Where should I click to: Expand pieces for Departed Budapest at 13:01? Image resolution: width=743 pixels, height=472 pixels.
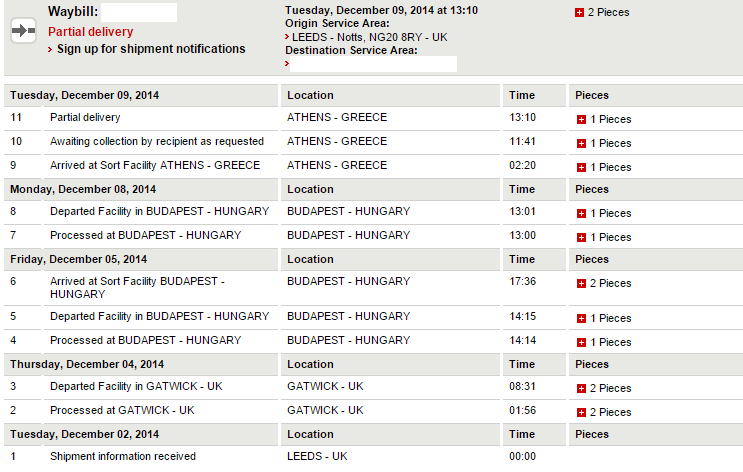[x=581, y=214]
